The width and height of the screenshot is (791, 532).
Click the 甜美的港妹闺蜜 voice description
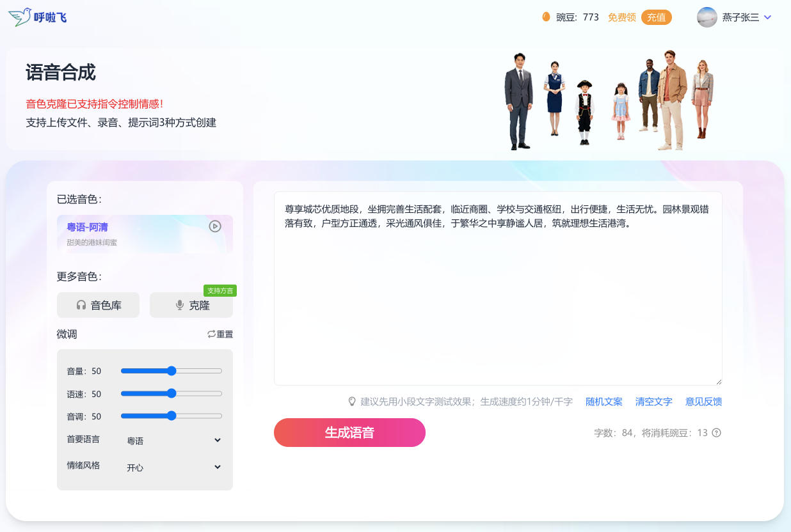point(92,242)
